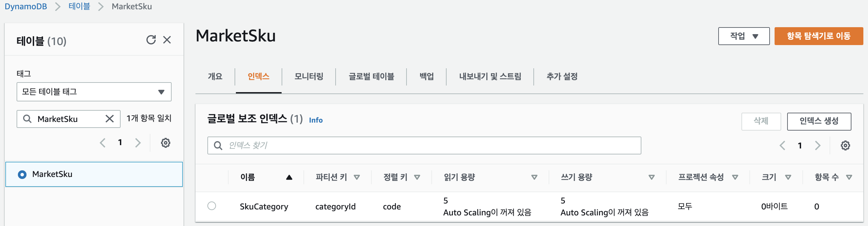
Task: Click the code sort key cell
Action: [x=392, y=206]
